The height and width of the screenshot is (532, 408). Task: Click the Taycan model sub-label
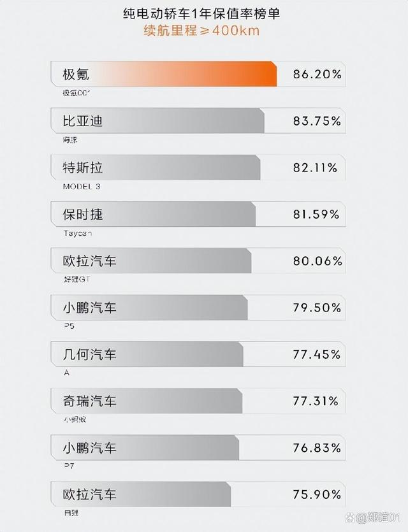pos(77,233)
